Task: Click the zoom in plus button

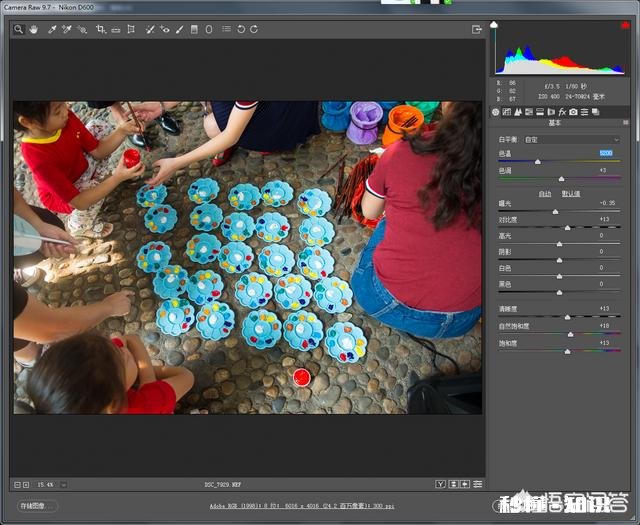Action: click(26, 485)
